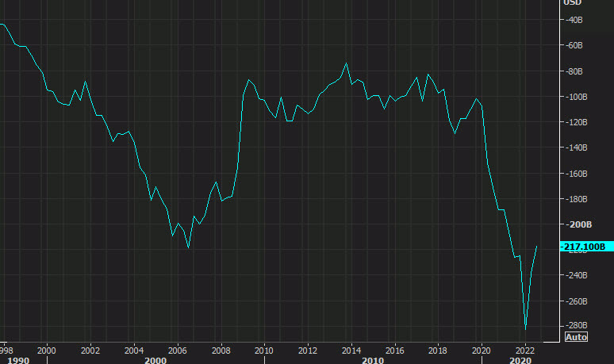Click the 2014 year tick label
Screen dimensions: 614x364
351,351
